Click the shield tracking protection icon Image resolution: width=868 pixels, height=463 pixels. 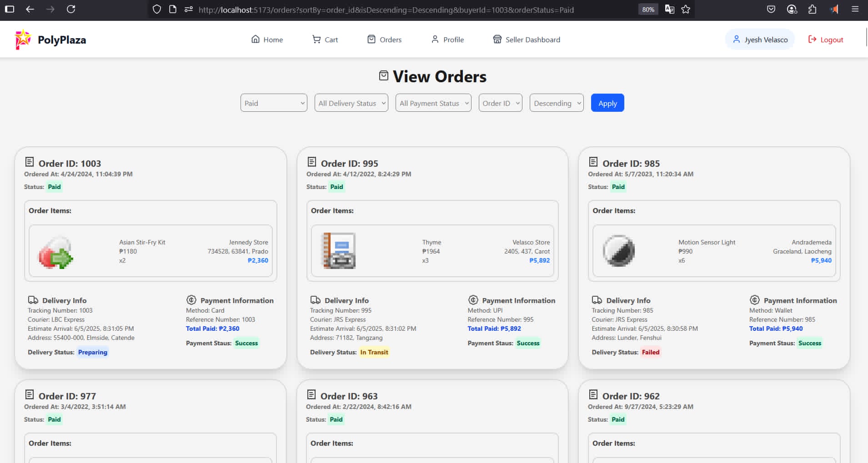[157, 9]
